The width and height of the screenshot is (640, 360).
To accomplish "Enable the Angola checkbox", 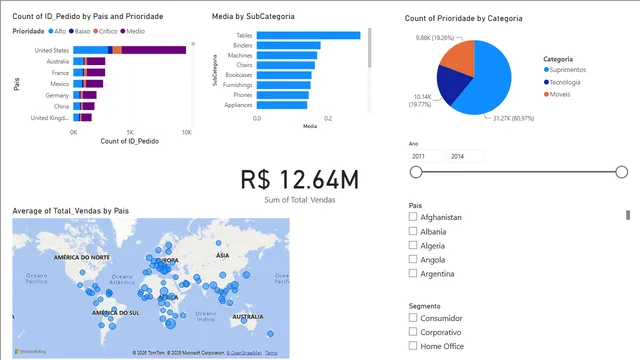I will [413, 259].
